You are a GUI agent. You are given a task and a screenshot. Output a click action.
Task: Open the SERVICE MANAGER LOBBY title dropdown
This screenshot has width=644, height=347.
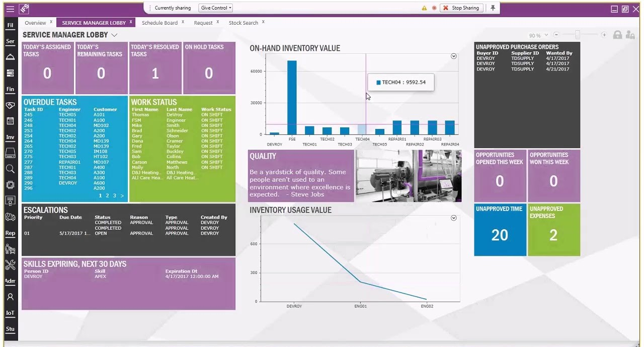coord(115,35)
